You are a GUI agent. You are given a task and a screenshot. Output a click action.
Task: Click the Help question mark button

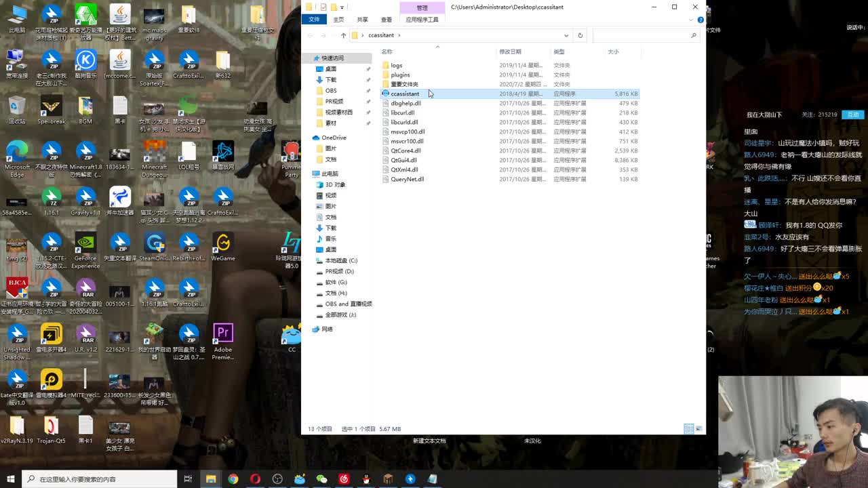(x=701, y=20)
